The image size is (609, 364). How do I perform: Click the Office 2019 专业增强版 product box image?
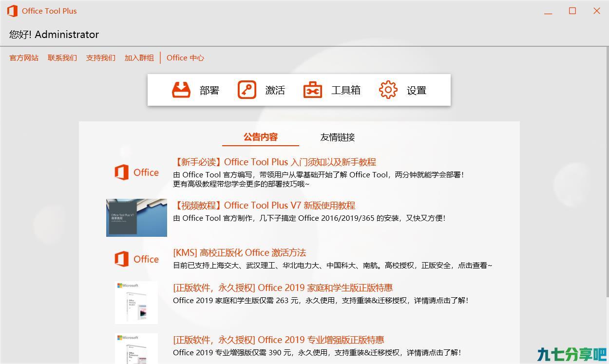coord(136,349)
